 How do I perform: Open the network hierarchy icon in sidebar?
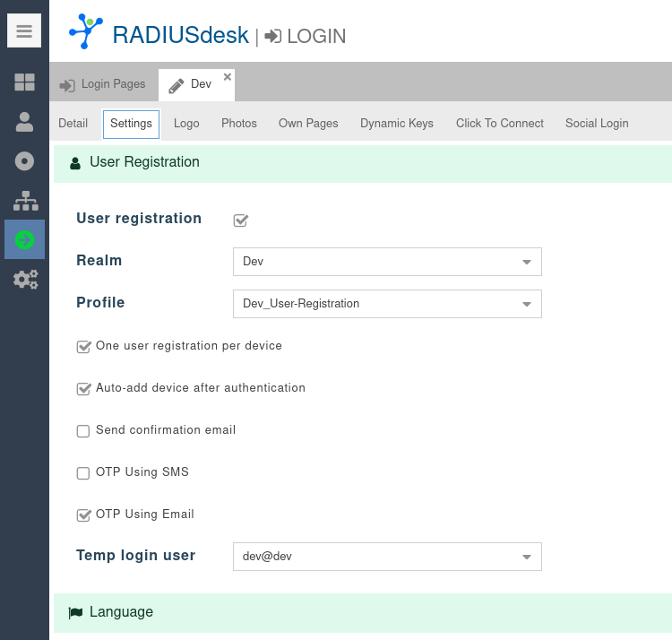click(24, 201)
